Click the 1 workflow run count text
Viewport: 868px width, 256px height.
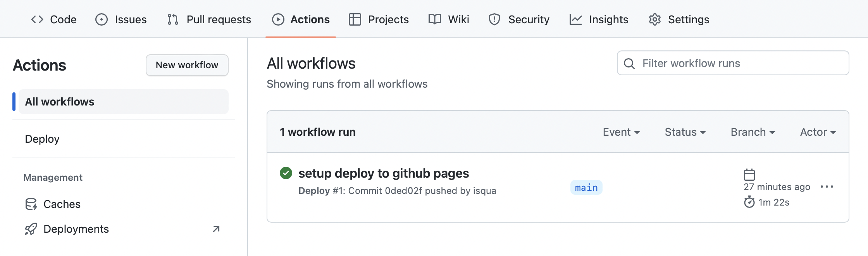pos(318,132)
